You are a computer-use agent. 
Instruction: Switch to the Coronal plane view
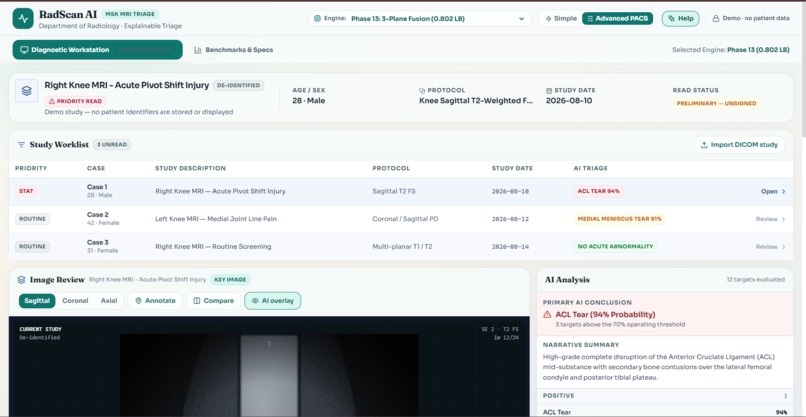[x=75, y=301]
